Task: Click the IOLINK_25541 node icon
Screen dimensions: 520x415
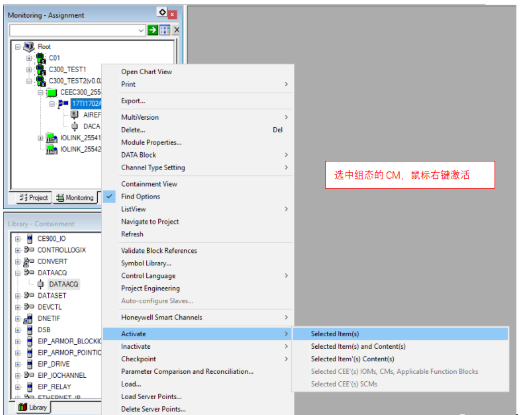Action: (52, 138)
